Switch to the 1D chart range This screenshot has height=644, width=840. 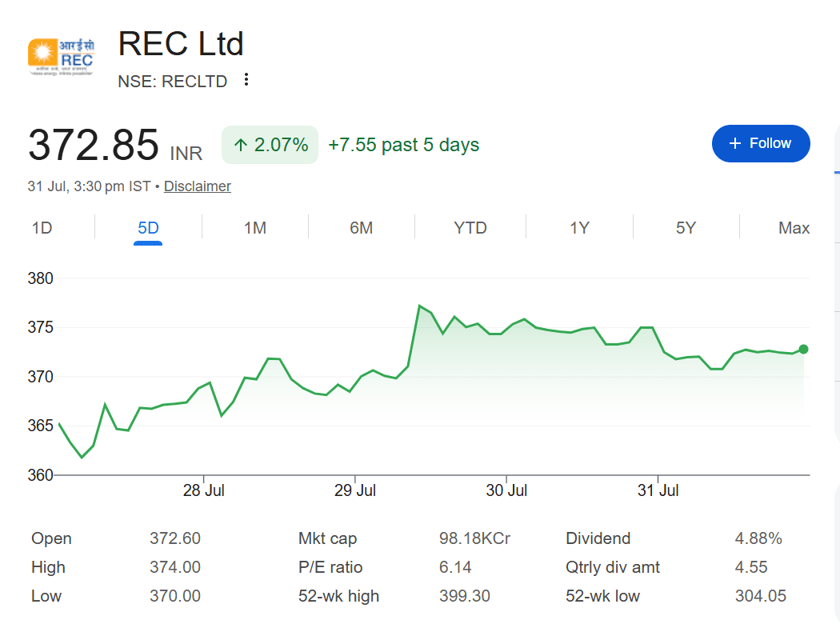pos(42,228)
